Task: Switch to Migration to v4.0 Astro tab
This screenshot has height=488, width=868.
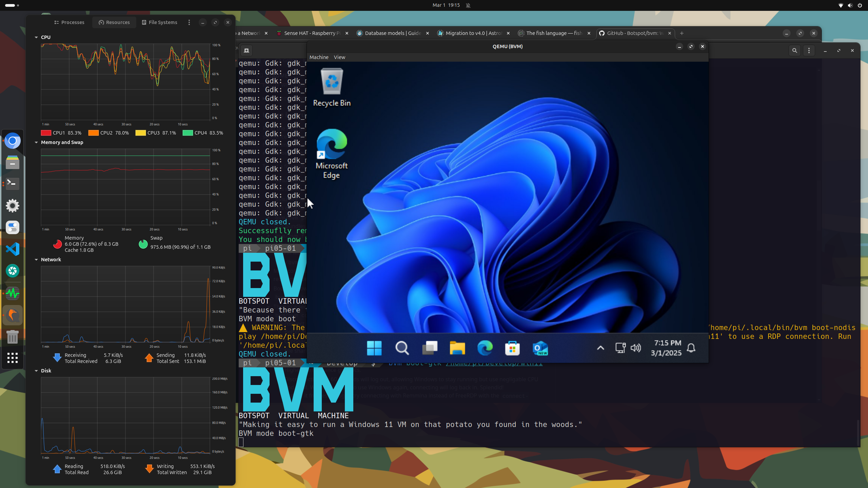Action: (473, 33)
